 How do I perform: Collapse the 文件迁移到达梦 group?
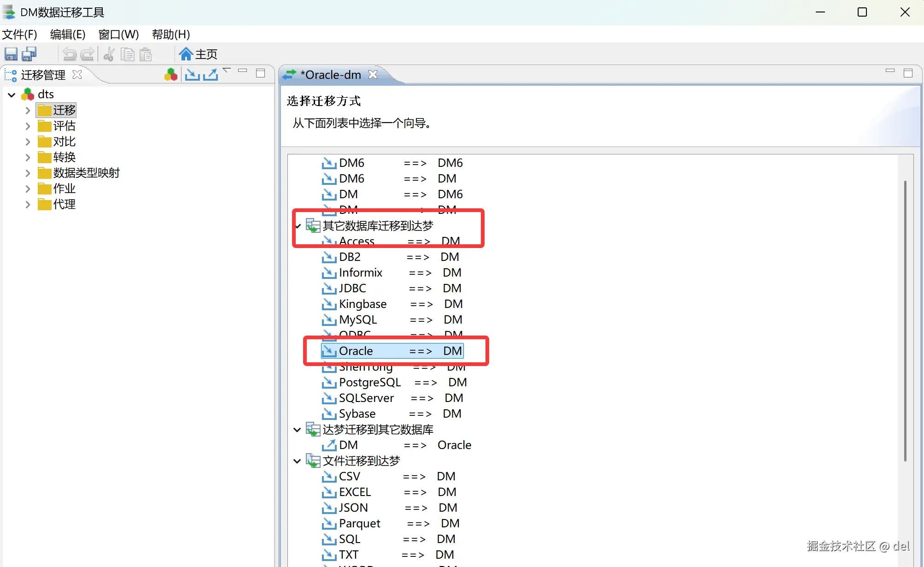[x=297, y=461]
